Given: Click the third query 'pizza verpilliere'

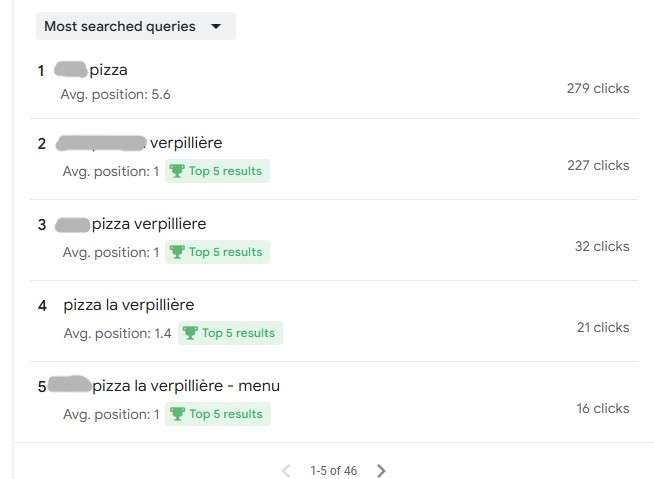Looking at the screenshot, I should 148,224.
